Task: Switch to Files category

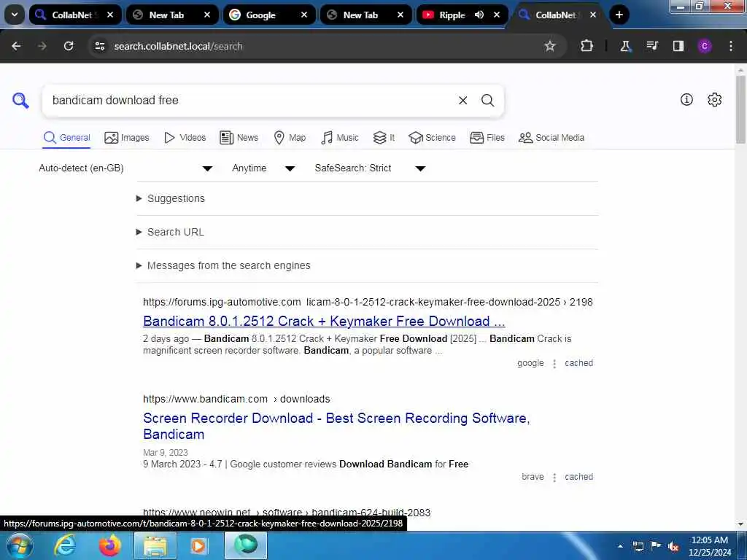Action: pos(487,138)
